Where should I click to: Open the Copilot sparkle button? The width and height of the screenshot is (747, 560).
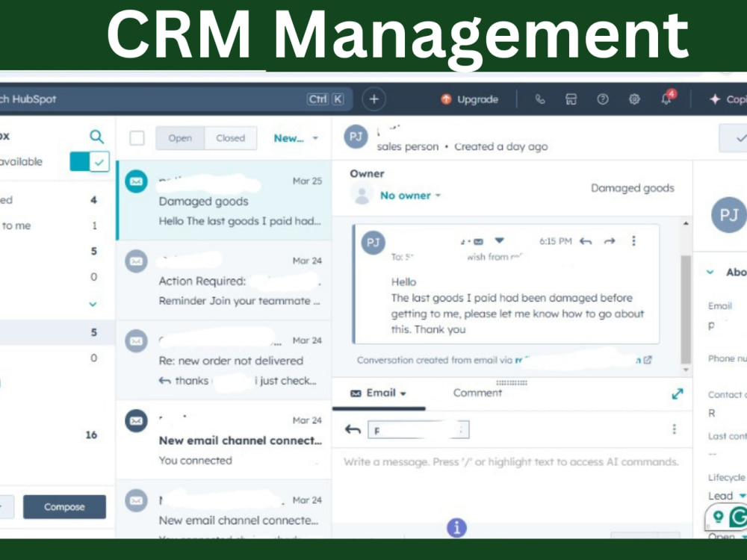click(728, 99)
